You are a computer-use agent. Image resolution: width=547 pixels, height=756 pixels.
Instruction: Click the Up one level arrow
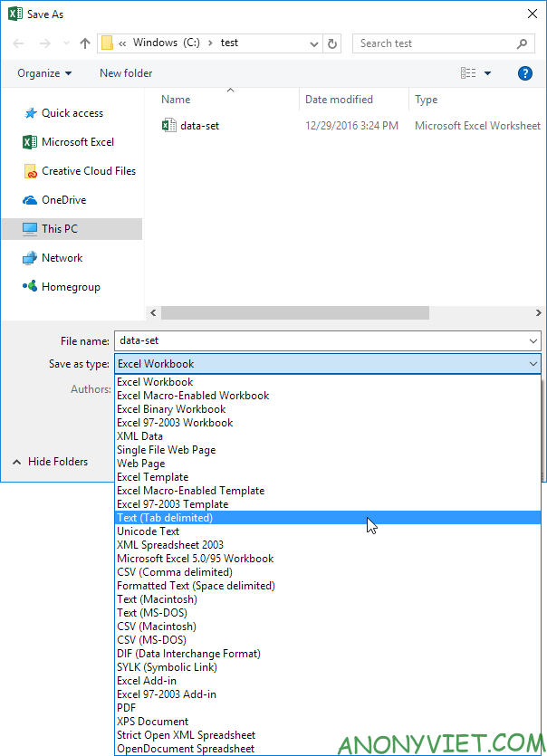coord(85,43)
